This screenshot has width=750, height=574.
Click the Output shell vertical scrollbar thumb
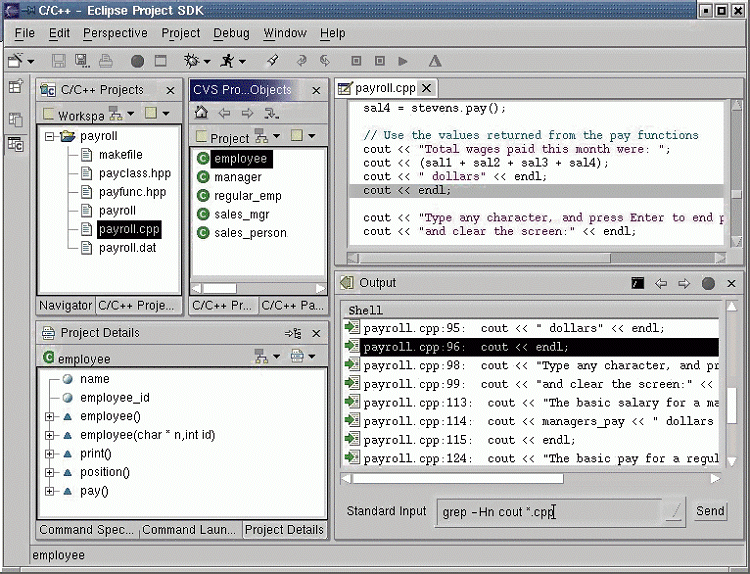click(732, 406)
